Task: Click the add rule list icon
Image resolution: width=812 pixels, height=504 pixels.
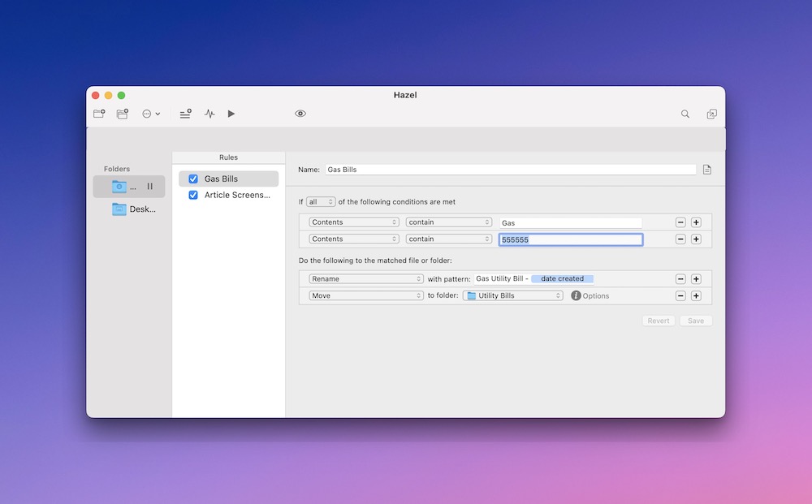Action: coord(185,114)
